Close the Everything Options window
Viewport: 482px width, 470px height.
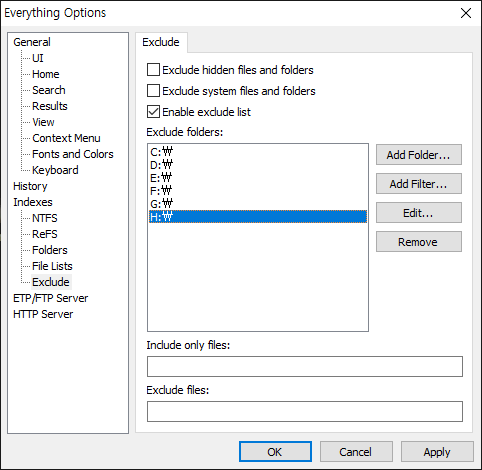466,13
